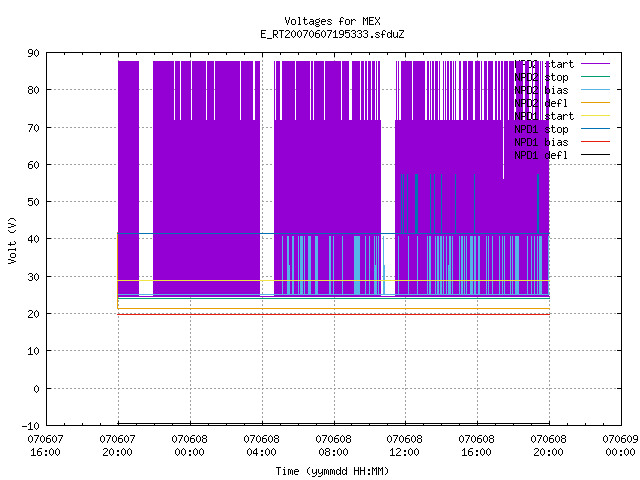Click the y-axis tick value 20
The height and width of the screenshot is (480, 640).
click(x=33, y=314)
